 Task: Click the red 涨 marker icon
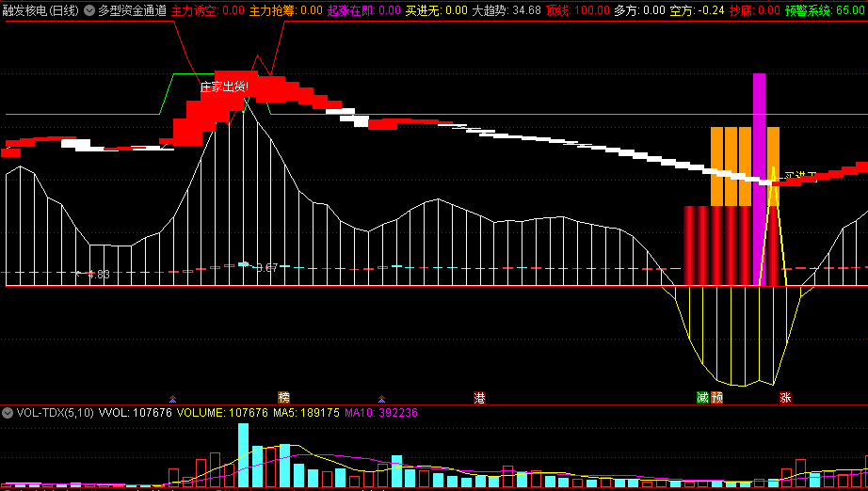pos(785,398)
